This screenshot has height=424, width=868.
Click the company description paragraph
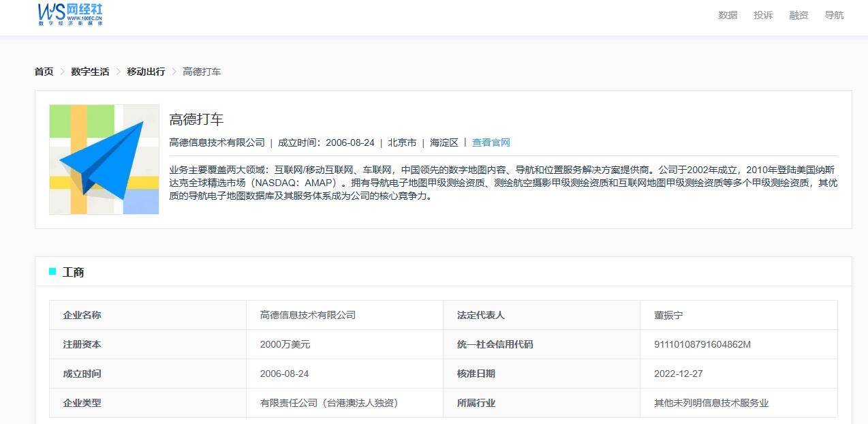pos(503,183)
